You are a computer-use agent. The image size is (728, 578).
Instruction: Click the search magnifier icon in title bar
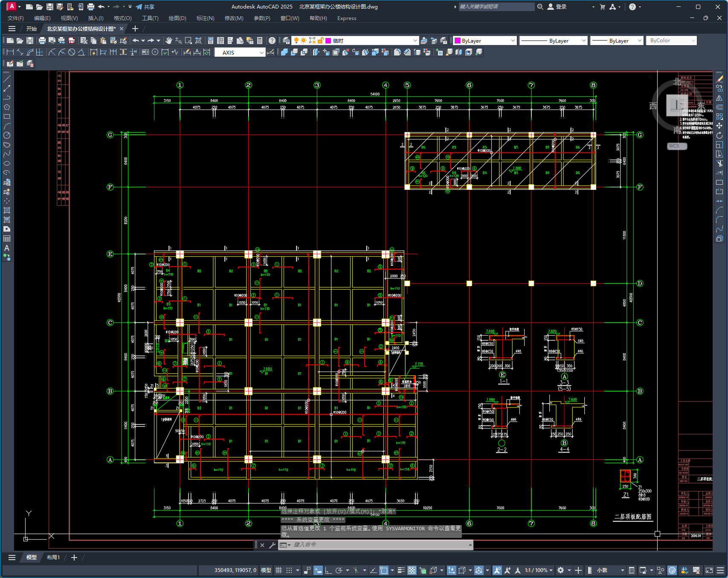[540, 7]
